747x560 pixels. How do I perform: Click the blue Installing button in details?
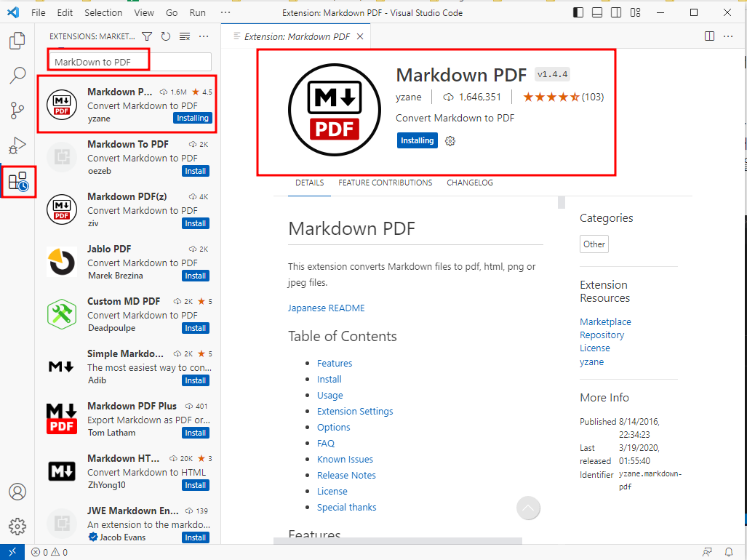pos(418,140)
